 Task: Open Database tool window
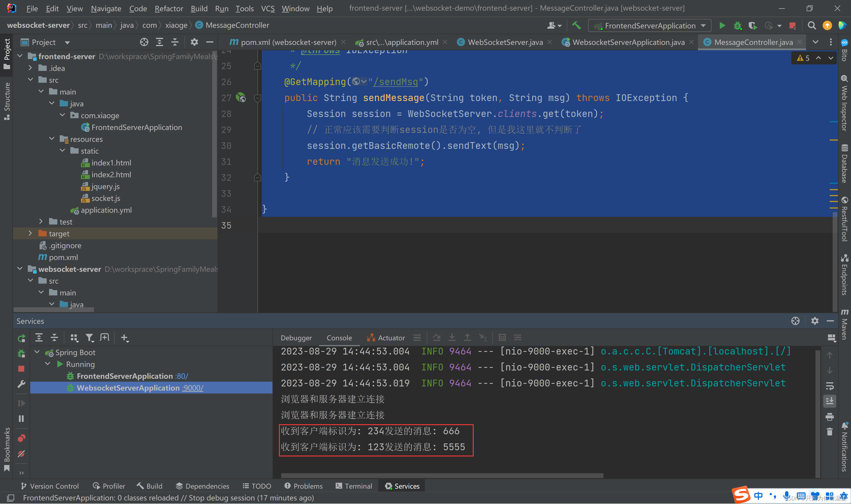844,163
